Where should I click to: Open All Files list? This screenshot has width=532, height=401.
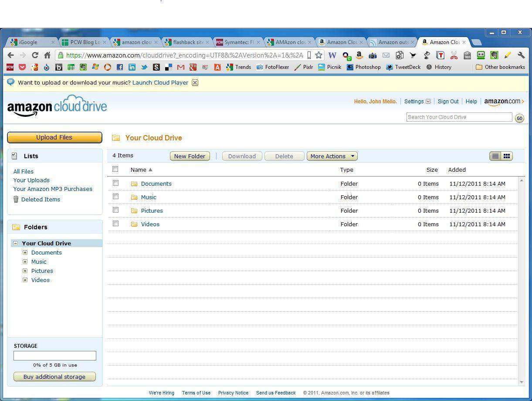tap(24, 171)
